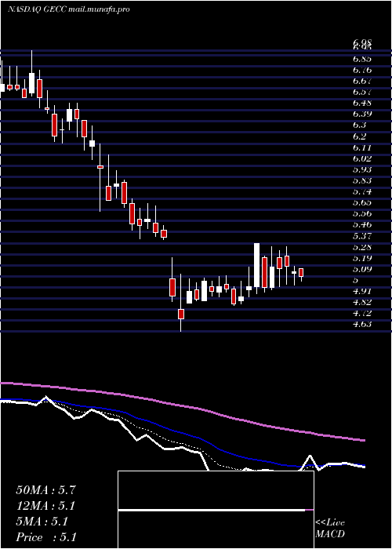The image size is (392, 549).
Task: Click the last red candle on the right
Action: [x=301, y=273]
